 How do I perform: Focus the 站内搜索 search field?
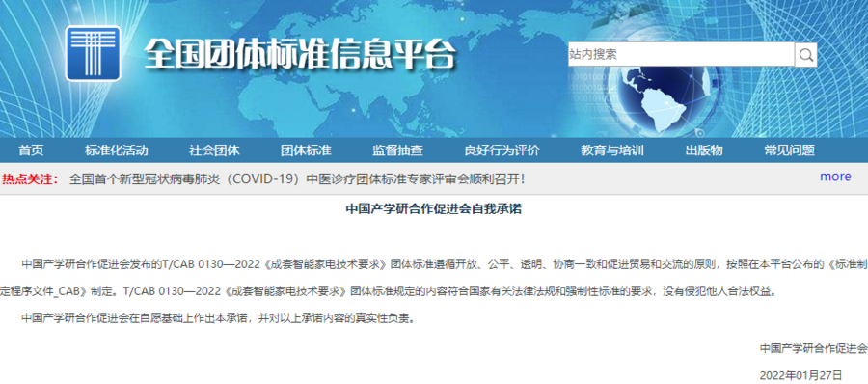tap(682, 55)
